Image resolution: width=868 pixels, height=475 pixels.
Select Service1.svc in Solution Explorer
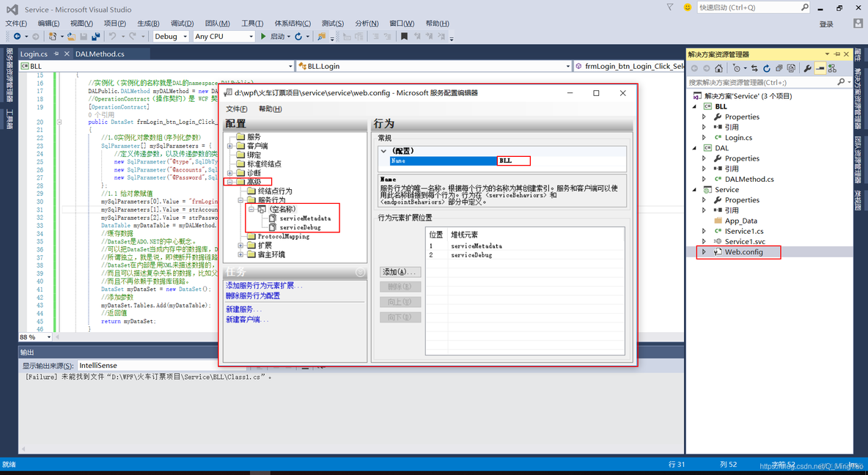(x=745, y=241)
